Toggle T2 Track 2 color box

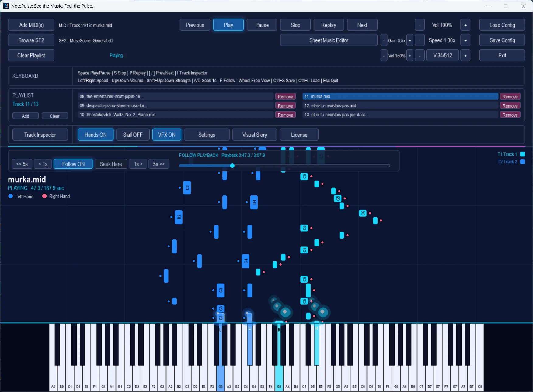523,162
